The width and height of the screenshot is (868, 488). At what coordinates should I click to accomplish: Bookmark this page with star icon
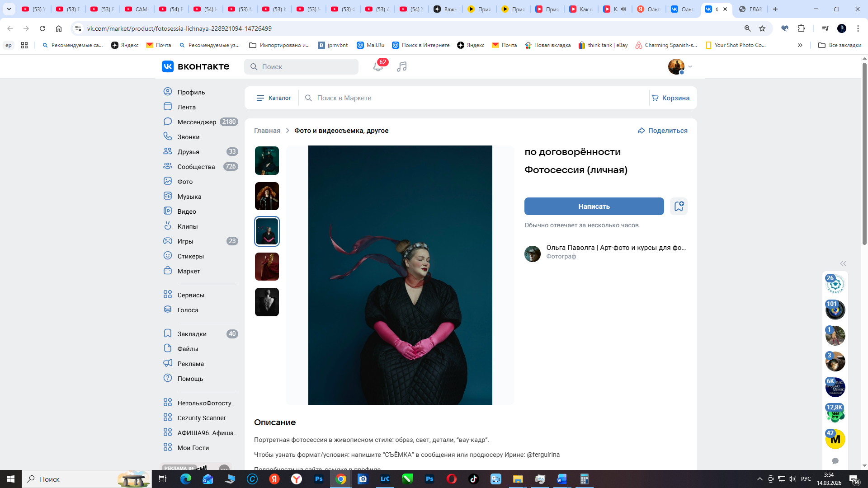click(762, 28)
